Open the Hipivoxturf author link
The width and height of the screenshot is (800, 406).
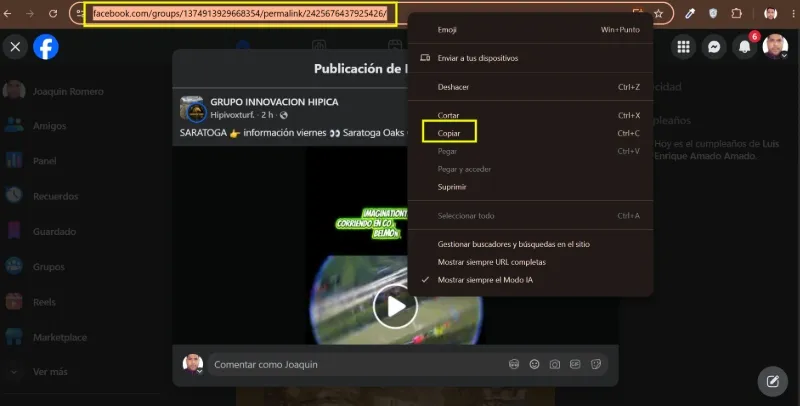pyautogui.click(x=232, y=115)
